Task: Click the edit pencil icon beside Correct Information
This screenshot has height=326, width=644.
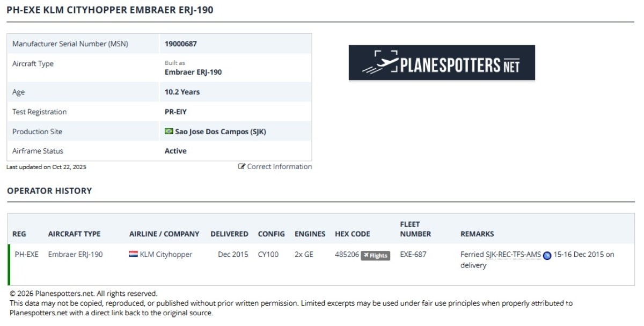Action: pyautogui.click(x=241, y=166)
